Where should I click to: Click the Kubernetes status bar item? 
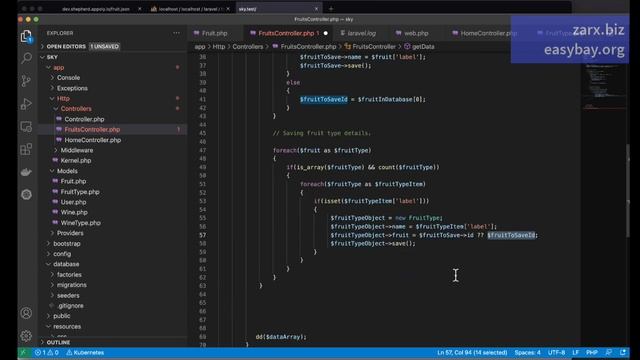(85, 353)
